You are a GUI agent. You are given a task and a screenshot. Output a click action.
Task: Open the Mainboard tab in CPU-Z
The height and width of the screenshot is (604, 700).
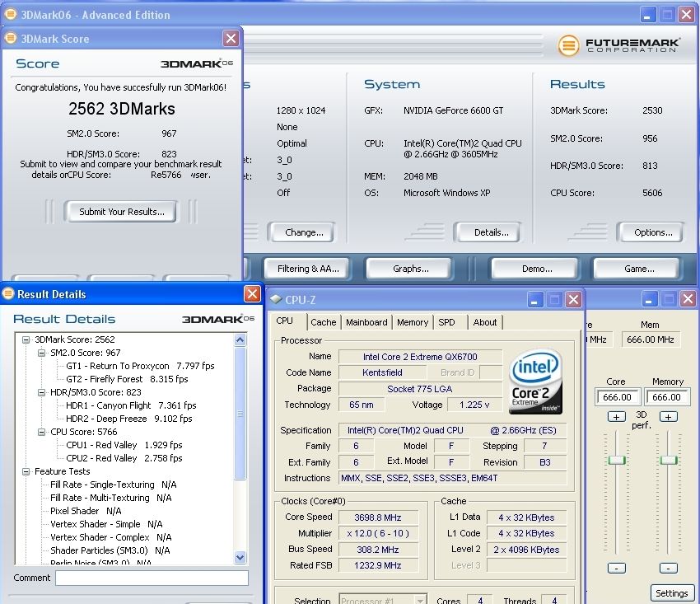[366, 322]
